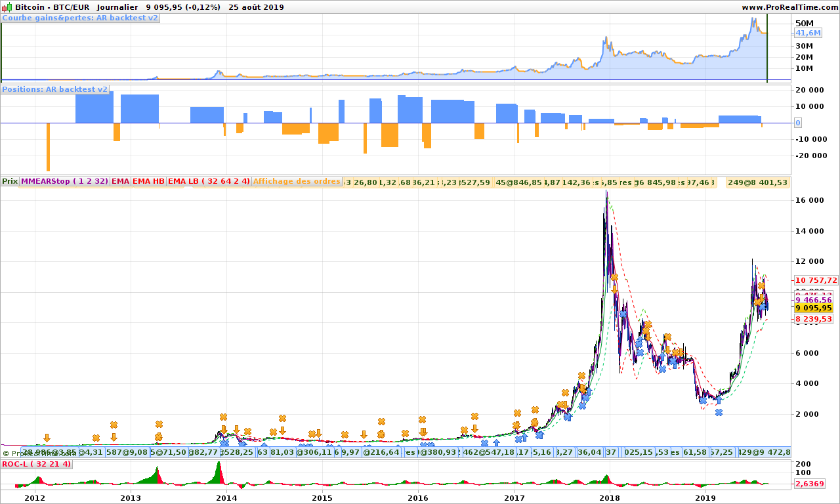Screen dimensions: 840x504
Task: Click the blue cross marker below the 2019 low
Action: pos(719,412)
